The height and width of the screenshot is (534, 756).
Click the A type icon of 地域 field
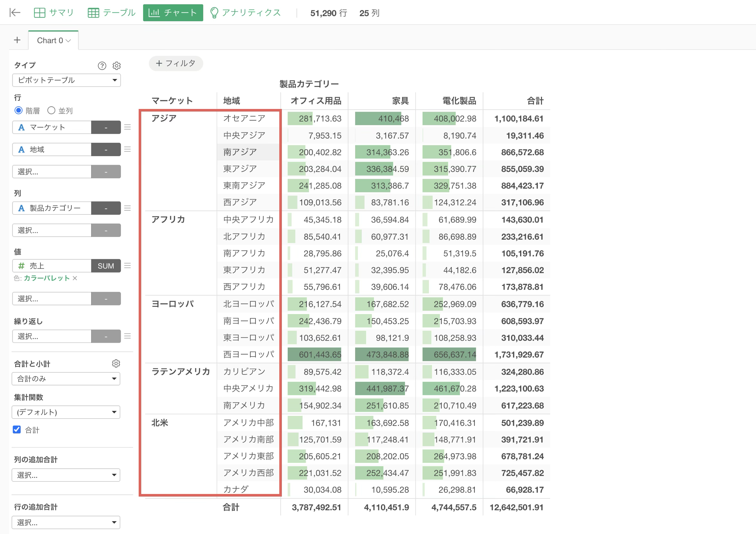click(x=21, y=150)
